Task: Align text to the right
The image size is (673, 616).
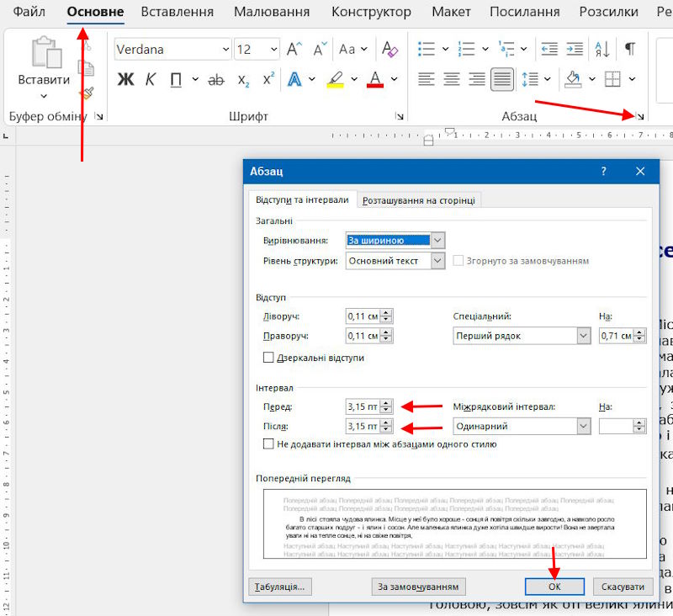Action: point(477,79)
